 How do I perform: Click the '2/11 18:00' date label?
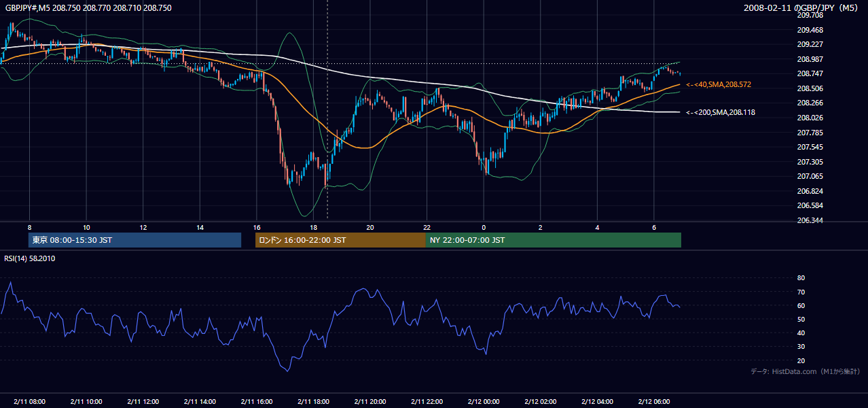point(313,401)
